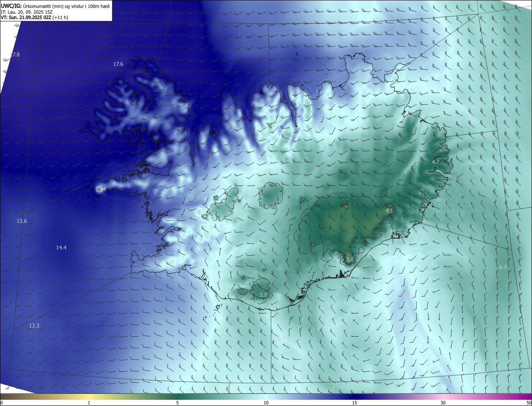Click the 4.7 value over east Iceland

click(436, 162)
